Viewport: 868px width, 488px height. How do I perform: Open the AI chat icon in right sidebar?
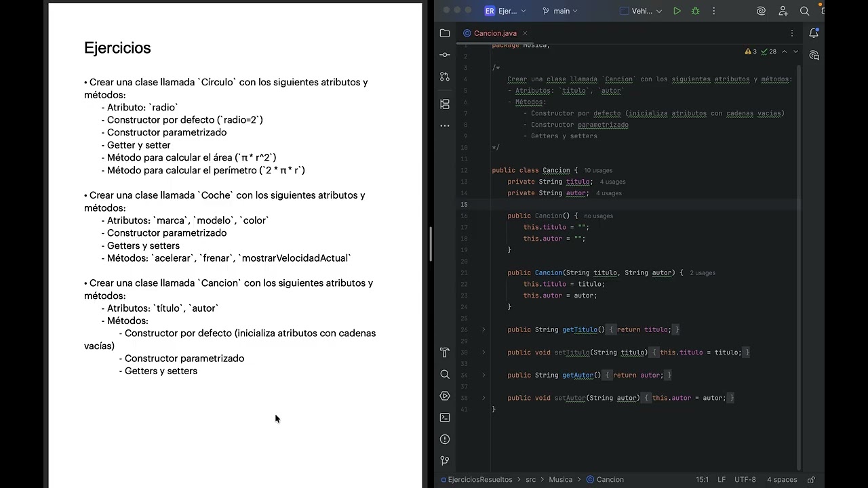click(814, 55)
